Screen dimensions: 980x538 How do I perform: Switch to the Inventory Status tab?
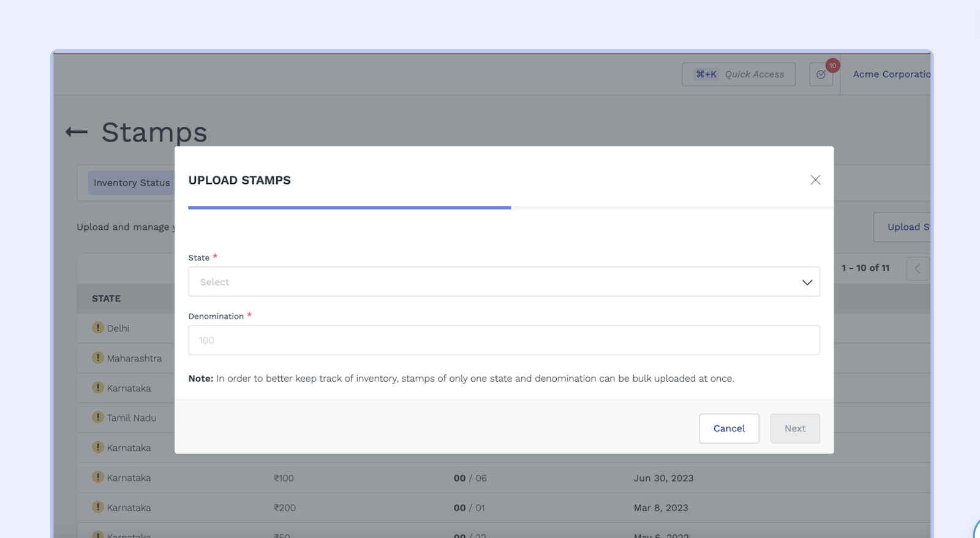point(132,183)
